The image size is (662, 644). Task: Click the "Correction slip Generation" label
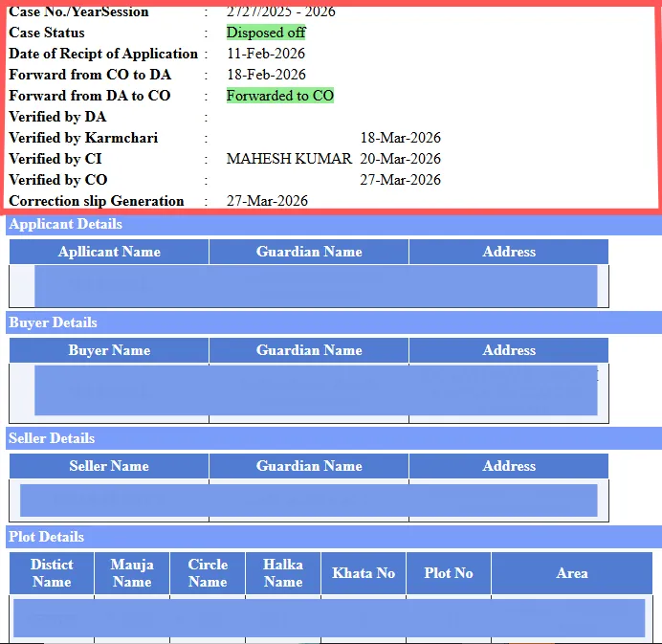tap(97, 202)
